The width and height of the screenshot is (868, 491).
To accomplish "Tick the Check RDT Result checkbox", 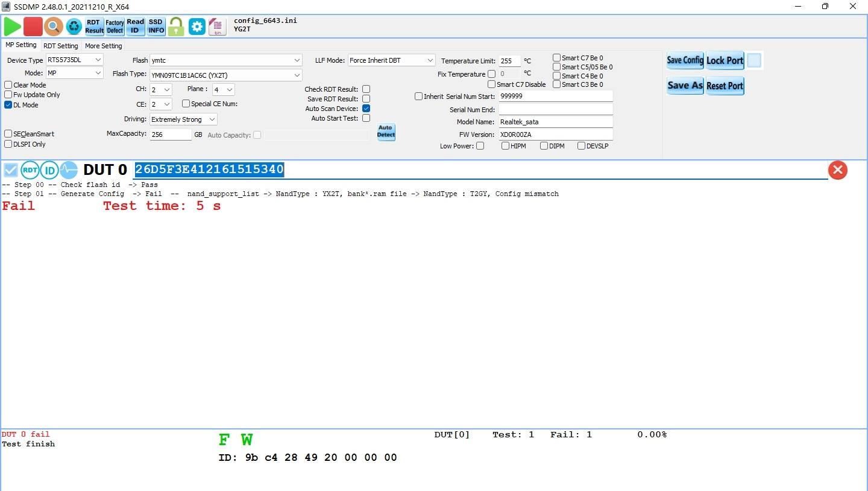I will pos(366,89).
